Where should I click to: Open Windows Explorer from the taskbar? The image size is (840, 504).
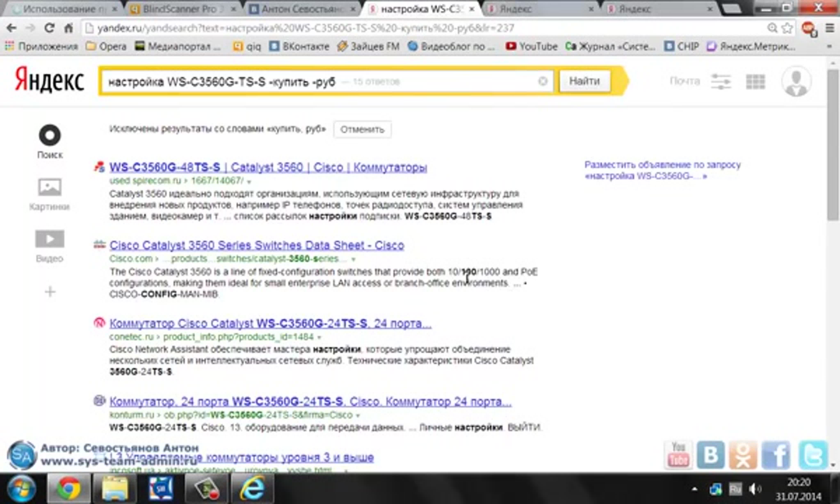click(115, 488)
